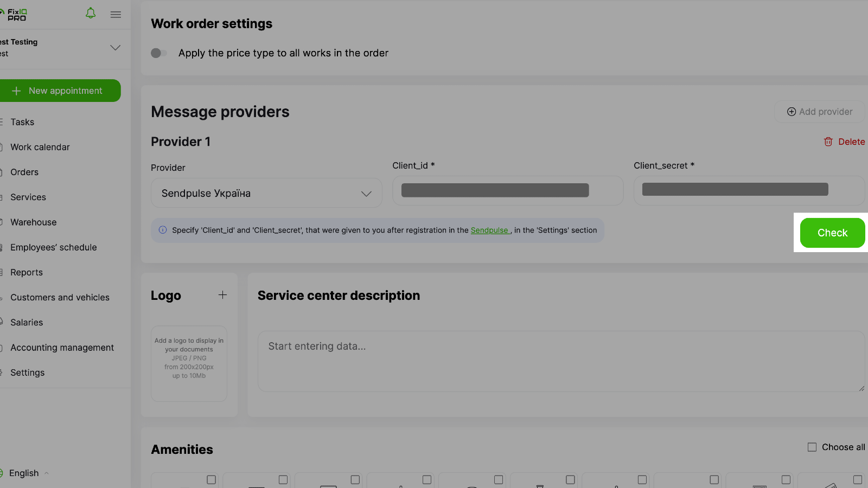This screenshot has width=868, height=488.
Task: Click the Add provider button
Action: click(x=819, y=112)
